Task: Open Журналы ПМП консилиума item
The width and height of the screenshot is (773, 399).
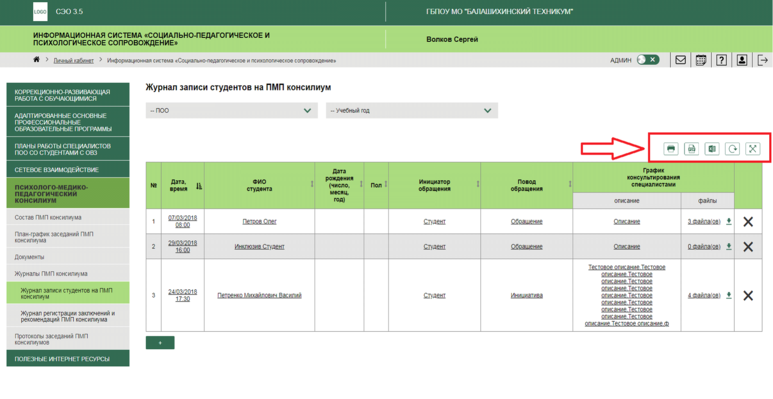Action: click(68, 273)
